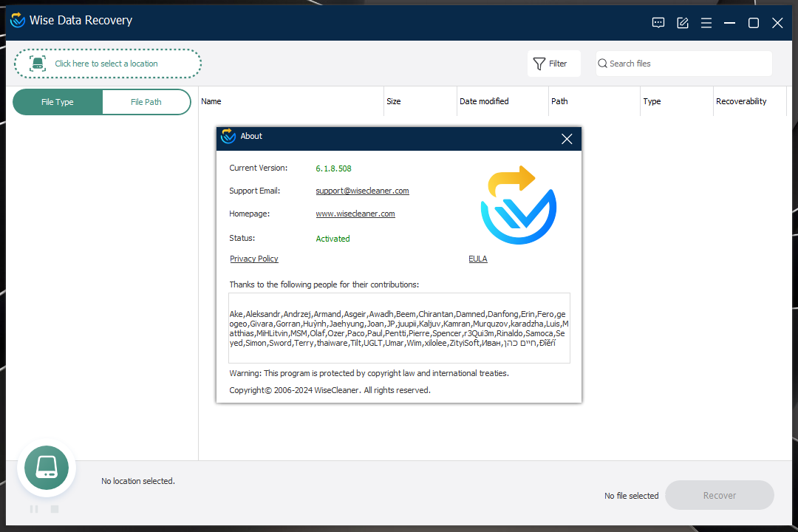Close the About dialog
This screenshot has height=532, width=798.
click(567, 139)
